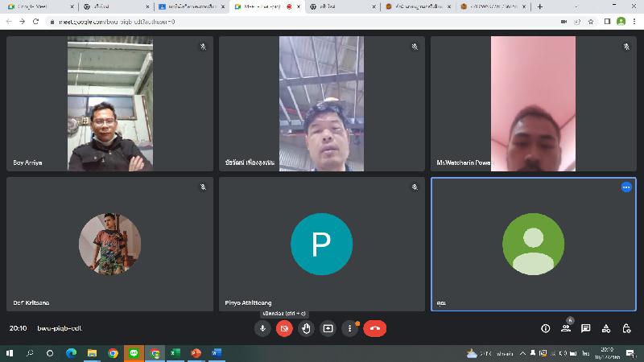Viewport: 644px width, 362px height.
Task: Open the Chrome three-dot menu
Action: click(634, 21)
